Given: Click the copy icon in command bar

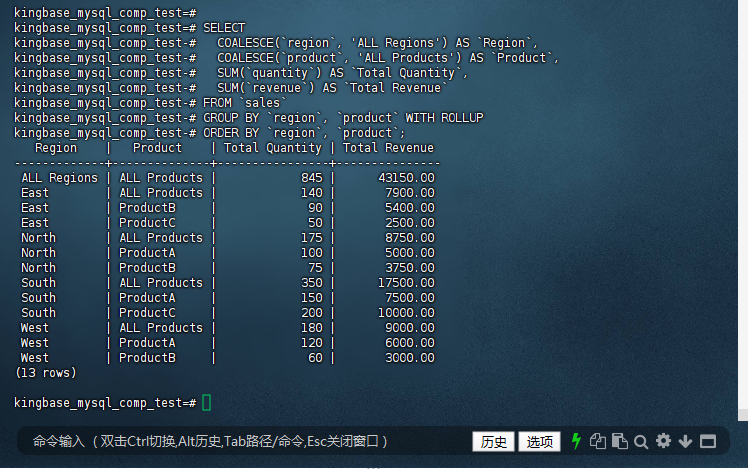Looking at the screenshot, I should 598,441.
